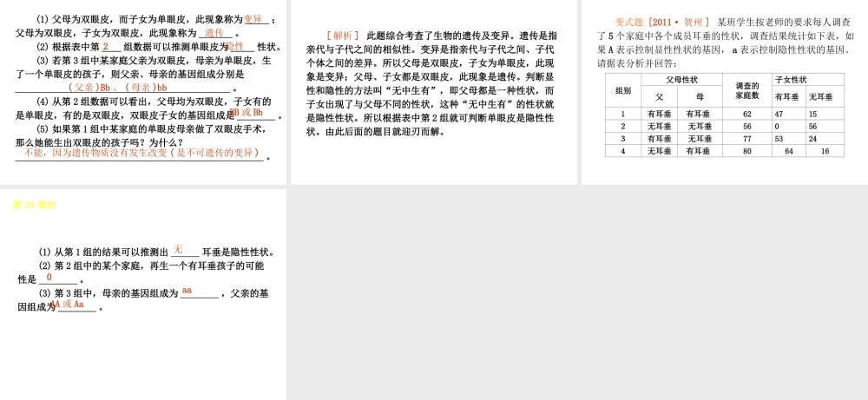Click the answer 无 before 耳垂是隐性性状

pyautogui.click(x=178, y=250)
